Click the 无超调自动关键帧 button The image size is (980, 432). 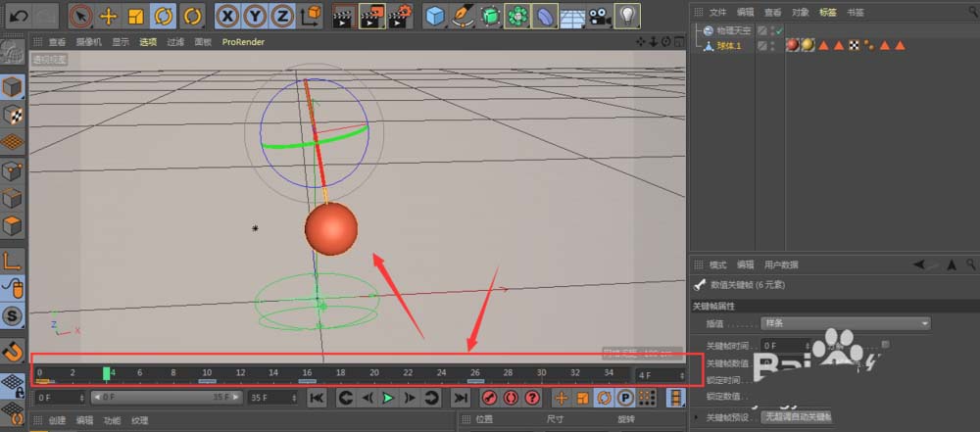796,417
